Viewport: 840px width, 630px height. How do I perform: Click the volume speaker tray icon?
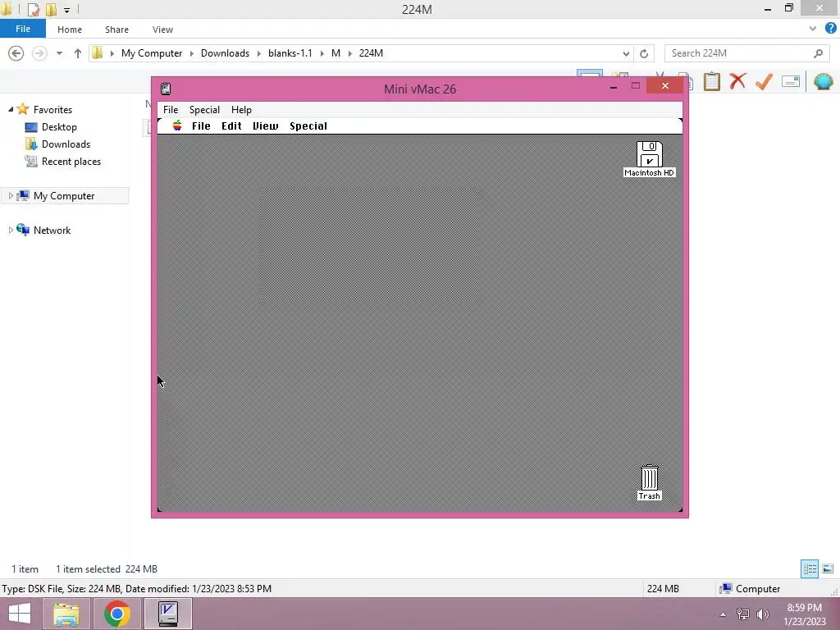(763, 614)
